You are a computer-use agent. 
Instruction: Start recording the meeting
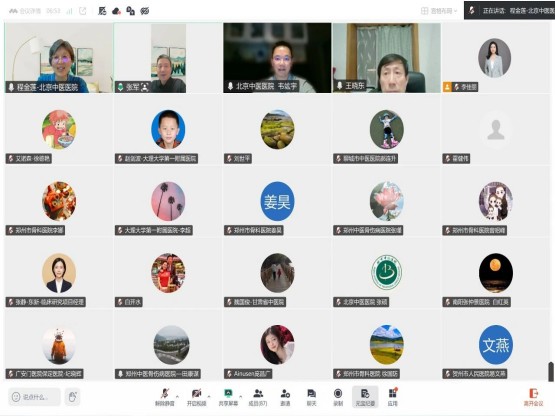[x=338, y=397]
